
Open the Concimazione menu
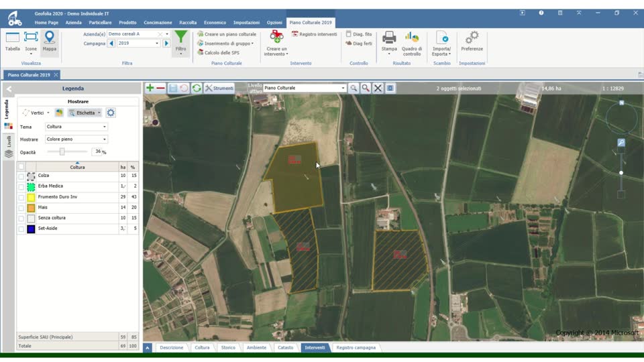pos(158,23)
